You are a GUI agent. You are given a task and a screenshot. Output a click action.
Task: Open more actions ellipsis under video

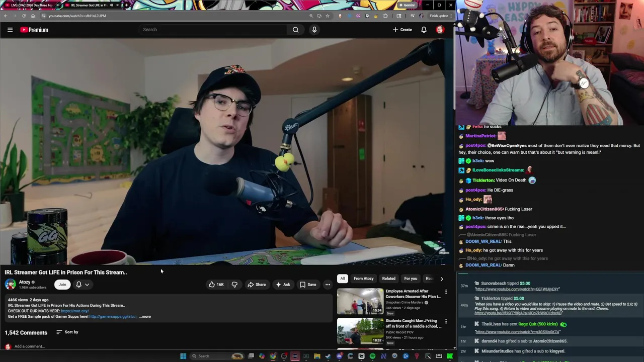coord(328,285)
